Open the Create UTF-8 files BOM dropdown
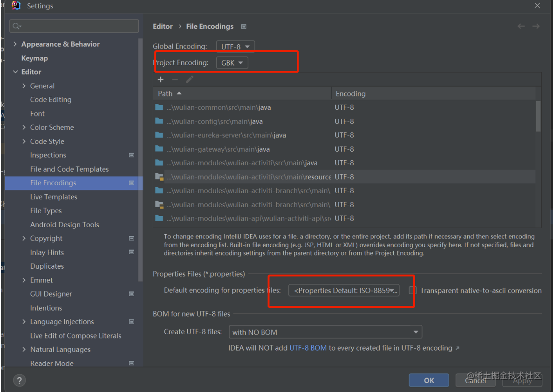The image size is (553, 392). tap(325, 332)
